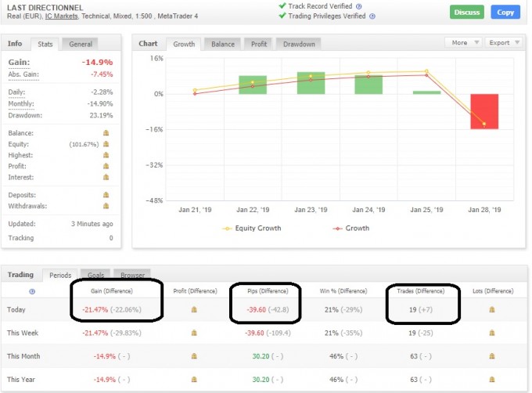
Task: Switch to the Stats tab
Action: coord(45,44)
